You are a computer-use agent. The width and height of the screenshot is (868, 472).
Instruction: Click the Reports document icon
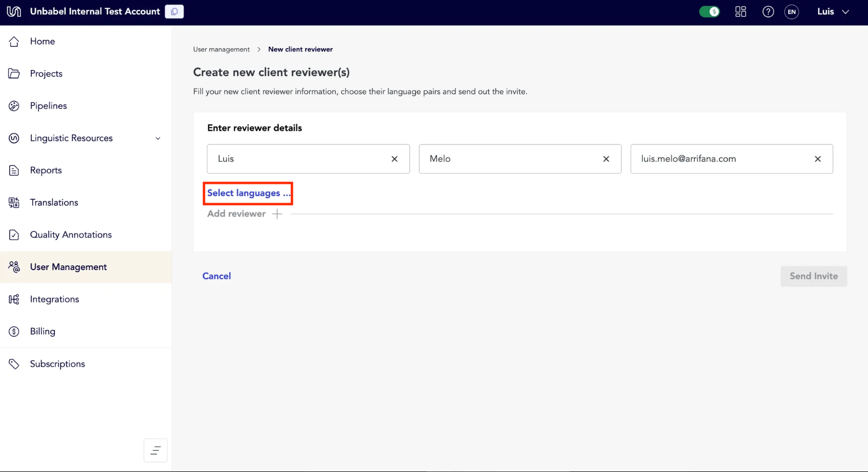[x=14, y=170]
